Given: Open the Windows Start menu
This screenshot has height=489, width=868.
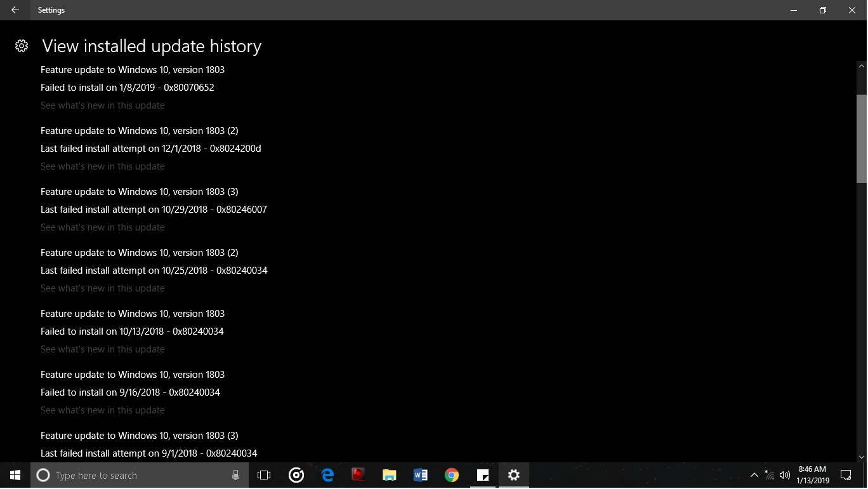Looking at the screenshot, I should 15,475.
